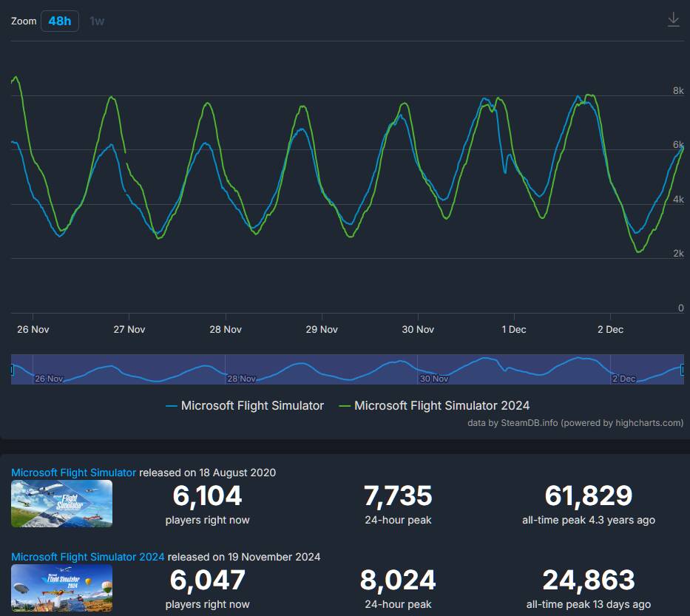Click the Flight Simulator 2024 thumbnail image
The height and width of the screenshot is (616, 690).
pyautogui.click(x=61, y=587)
